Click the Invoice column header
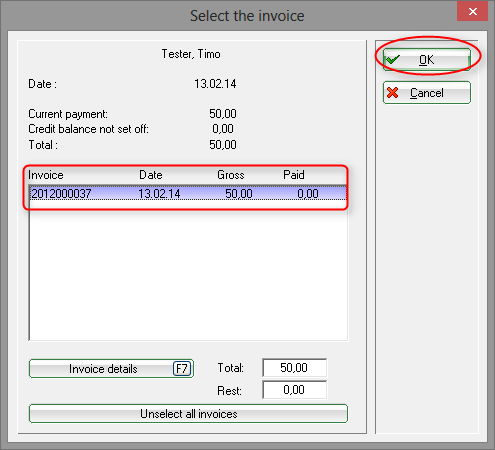Viewport: 495px width, 450px height. tap(46, 175)
